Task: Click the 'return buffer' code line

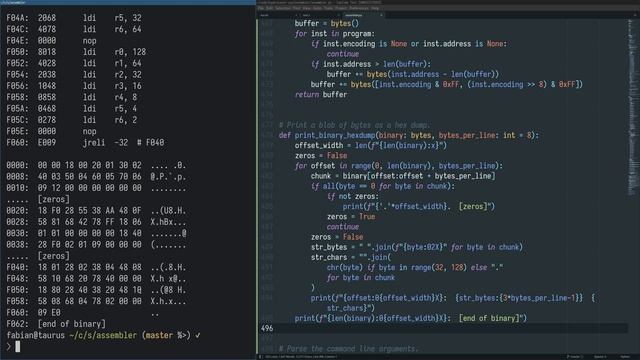Action: 321,94
